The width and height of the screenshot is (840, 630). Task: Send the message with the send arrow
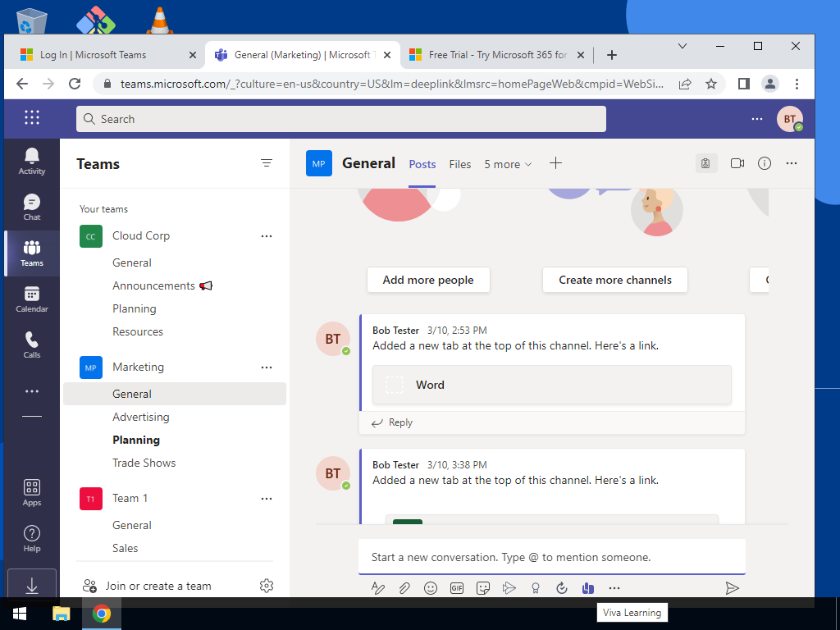pos(732,588)
